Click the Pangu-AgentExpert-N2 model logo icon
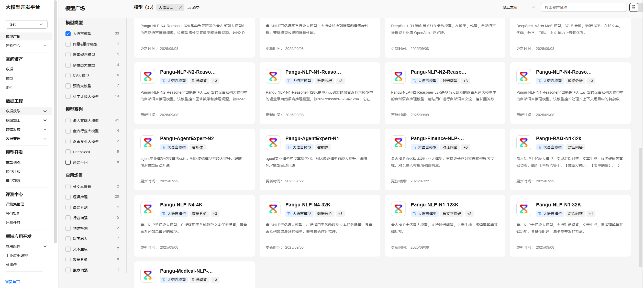644x288 pixels. [148, 142]
